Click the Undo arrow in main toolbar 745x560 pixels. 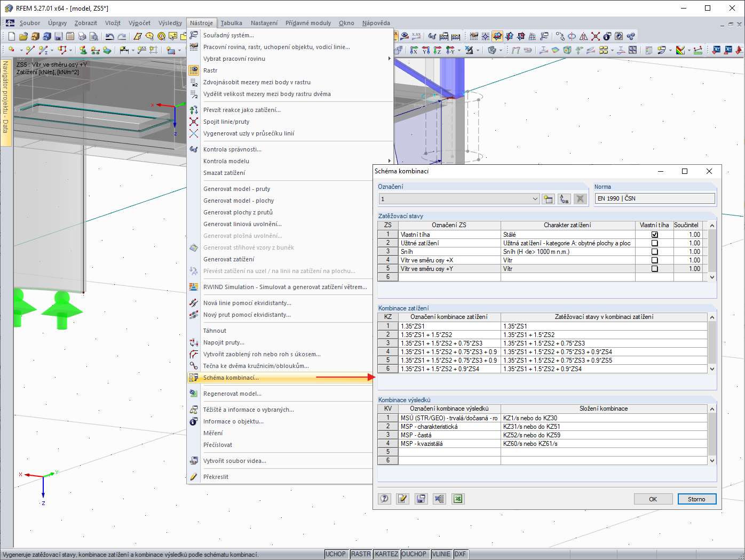(x=109, y=36)
